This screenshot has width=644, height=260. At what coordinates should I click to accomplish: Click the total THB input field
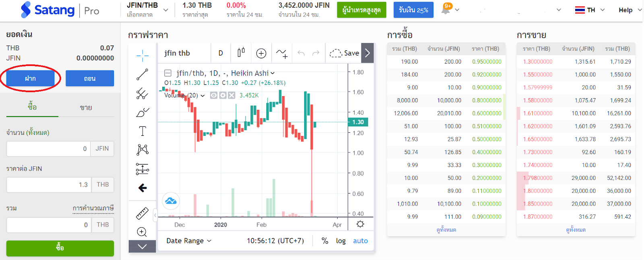(x=49, y=225)
